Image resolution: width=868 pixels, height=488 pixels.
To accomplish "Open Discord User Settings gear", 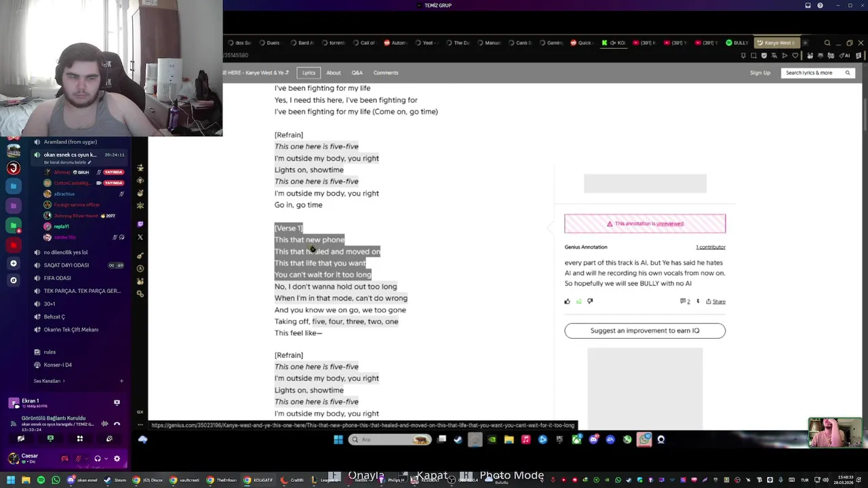I will tap(117, 459).
